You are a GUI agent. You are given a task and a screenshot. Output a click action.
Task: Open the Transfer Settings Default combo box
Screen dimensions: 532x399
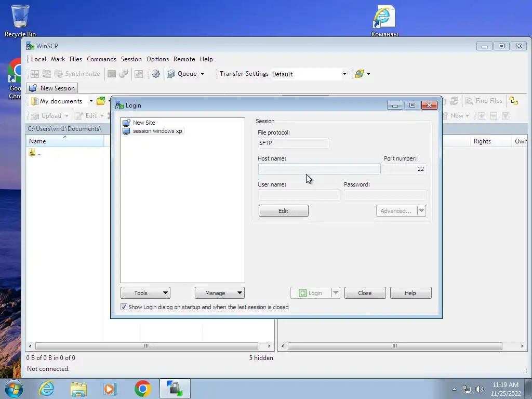pos(309,74)
